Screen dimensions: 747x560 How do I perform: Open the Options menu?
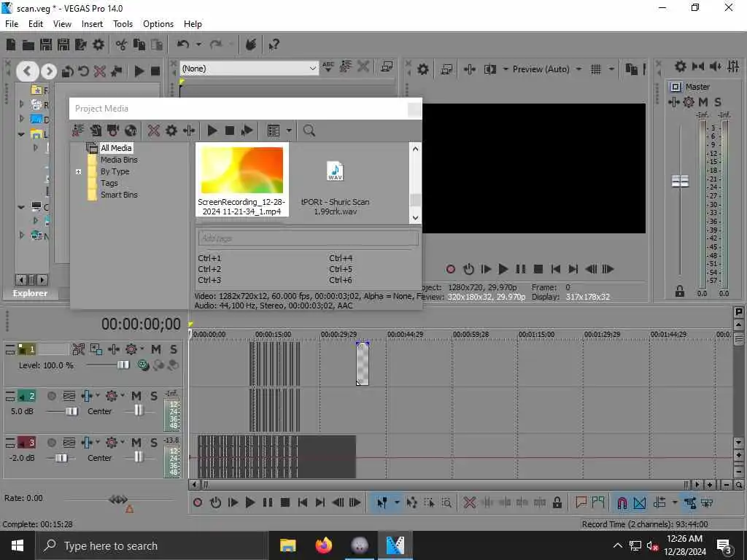(158, 24)
